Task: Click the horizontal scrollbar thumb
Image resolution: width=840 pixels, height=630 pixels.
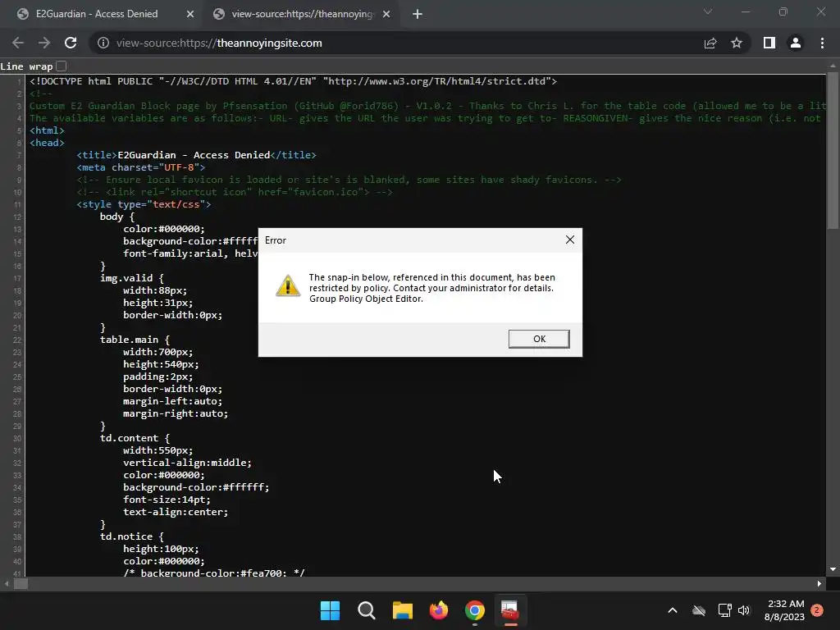Action: 21,584
